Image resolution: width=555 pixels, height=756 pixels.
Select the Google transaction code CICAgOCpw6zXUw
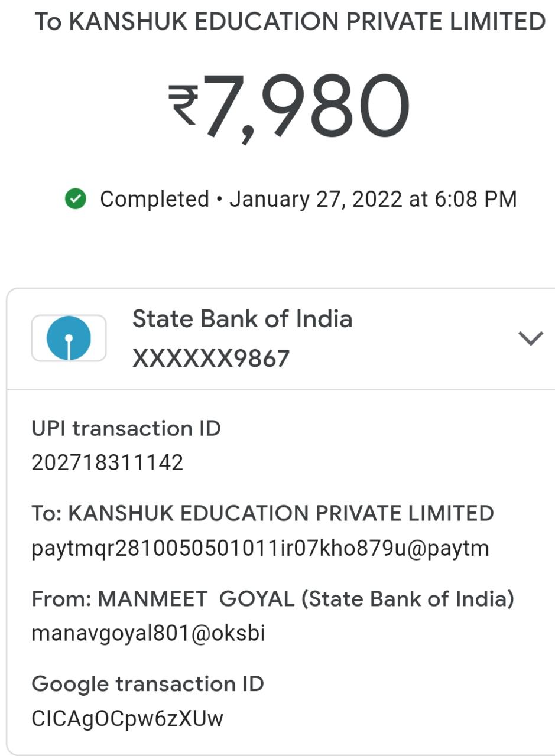pyautogui.click(x=127, y=719)
